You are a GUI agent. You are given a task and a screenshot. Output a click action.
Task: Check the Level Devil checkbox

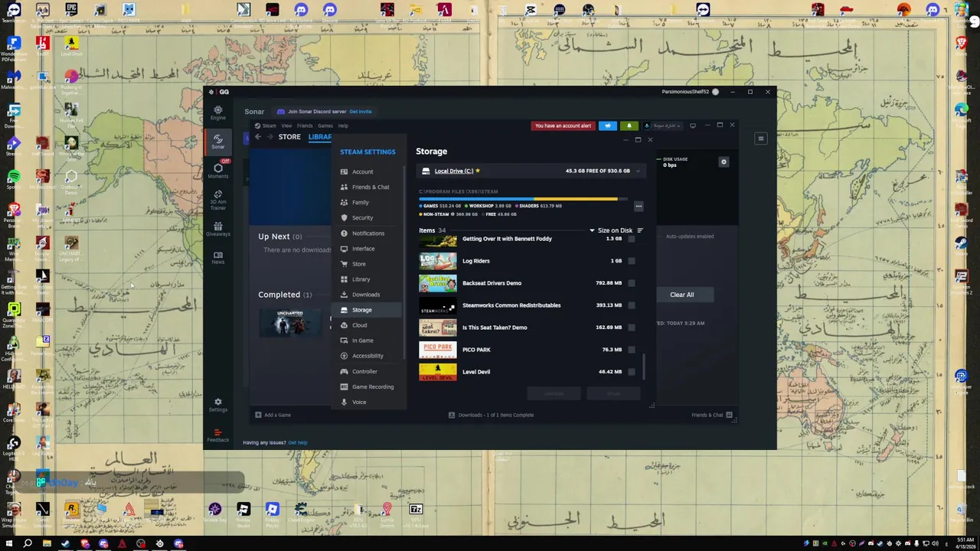[631, 372]
